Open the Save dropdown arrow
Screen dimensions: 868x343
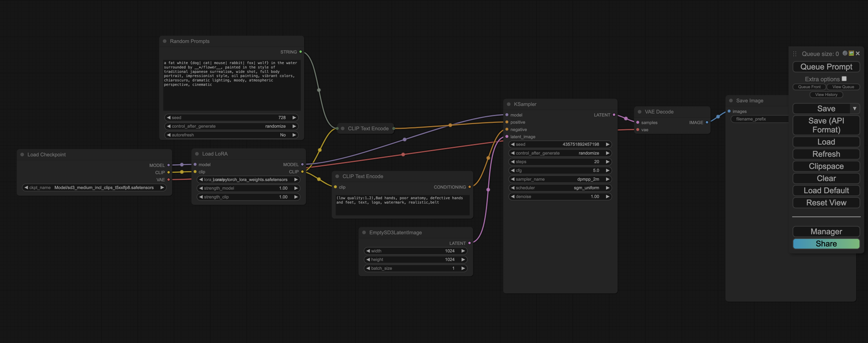tap(855, 109)
